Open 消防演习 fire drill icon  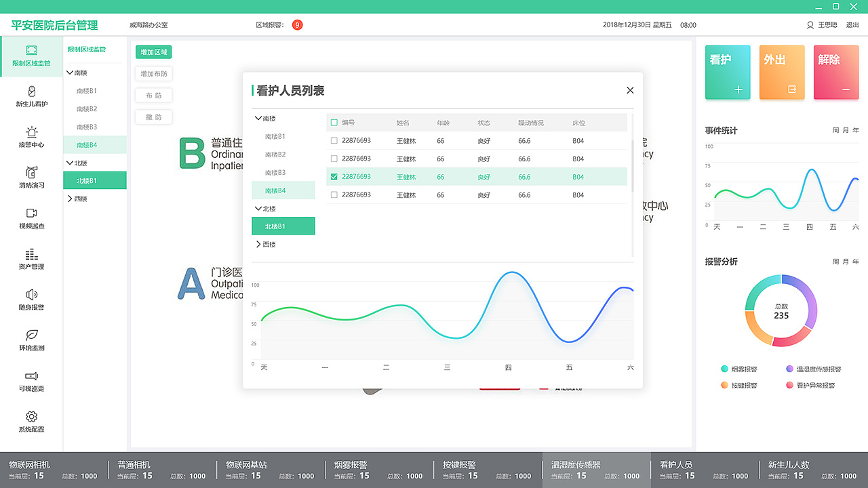[x=31, y=172]
